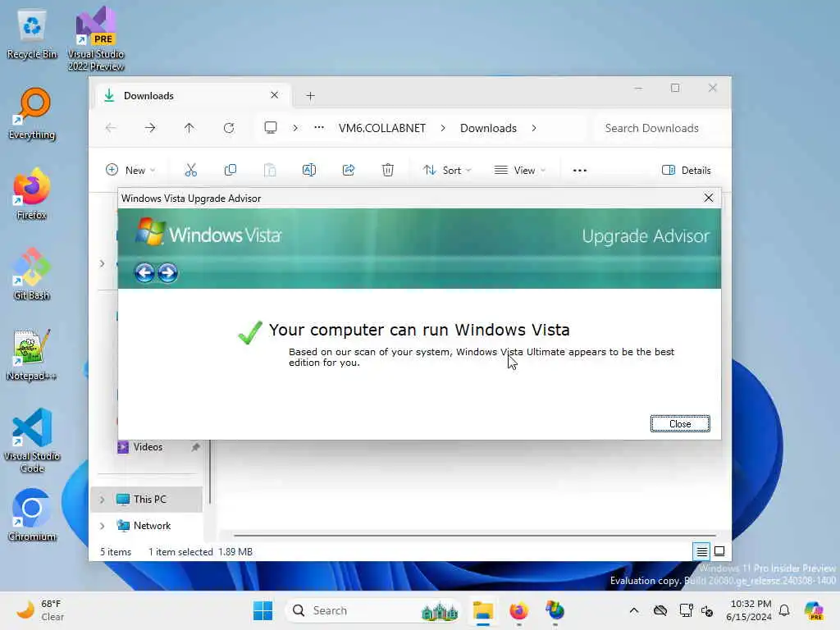Image resolution: width=840 pixels, height=630 pixels.
Task: Open Firefox desktop shortcut
Action: [32, 194]
